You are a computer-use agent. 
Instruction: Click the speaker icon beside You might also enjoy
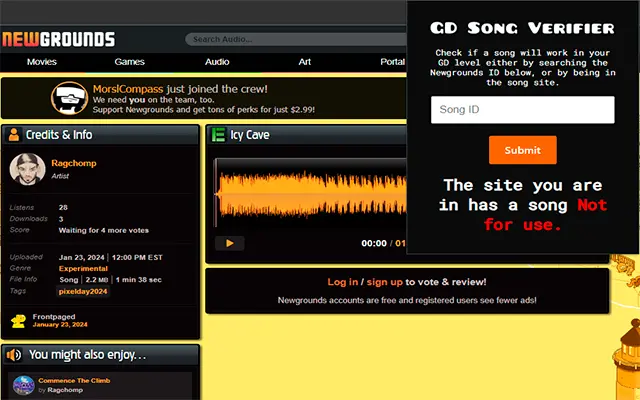tap(14, 355)
